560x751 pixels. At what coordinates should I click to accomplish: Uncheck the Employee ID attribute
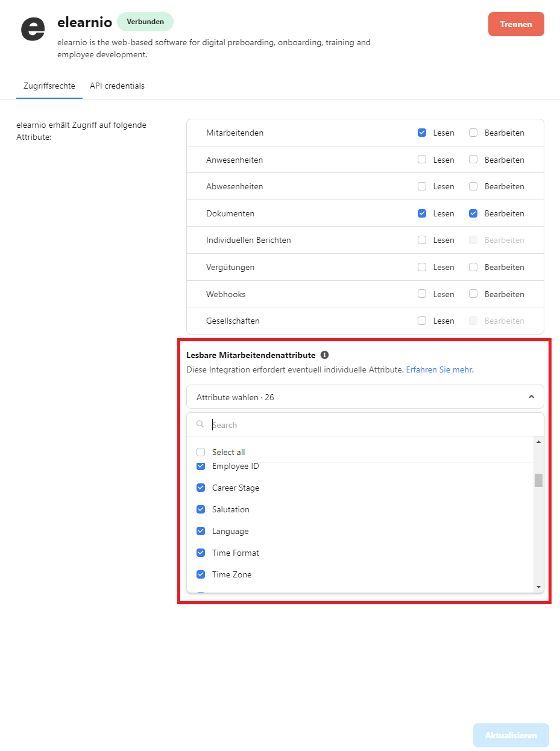[201, 466]
